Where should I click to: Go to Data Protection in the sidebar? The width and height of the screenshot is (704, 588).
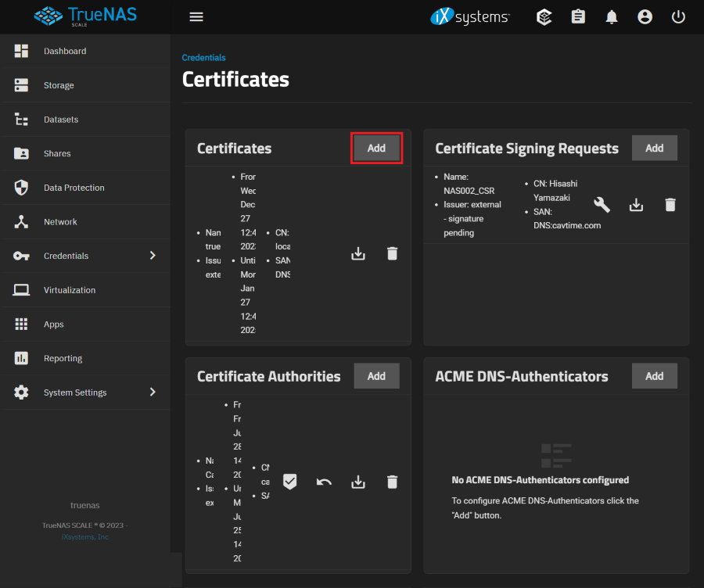point(74,188)
